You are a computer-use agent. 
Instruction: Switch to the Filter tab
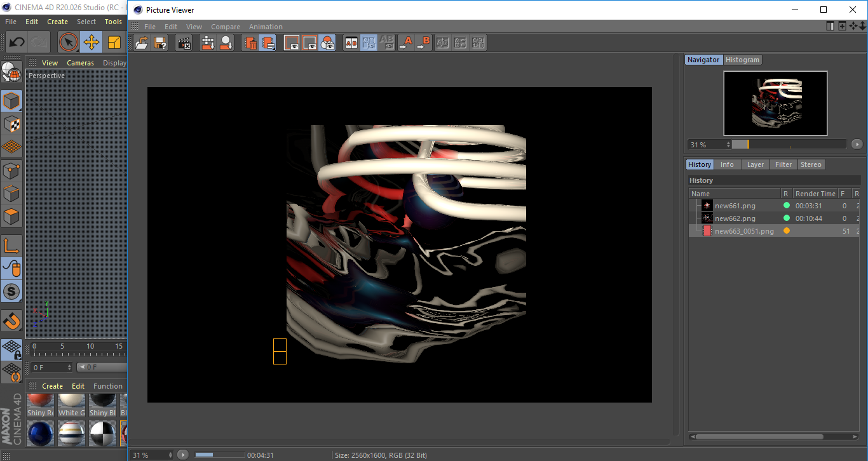[x=783, y=164]
